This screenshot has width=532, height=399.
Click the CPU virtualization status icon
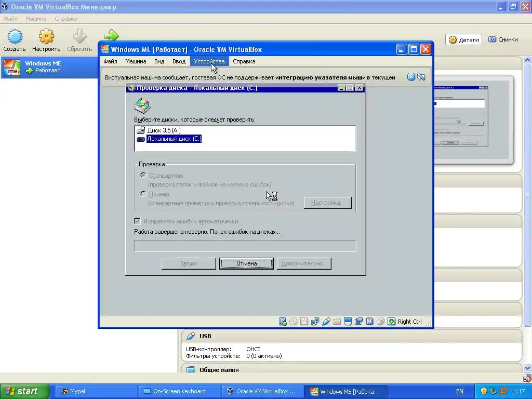point(369,321)
